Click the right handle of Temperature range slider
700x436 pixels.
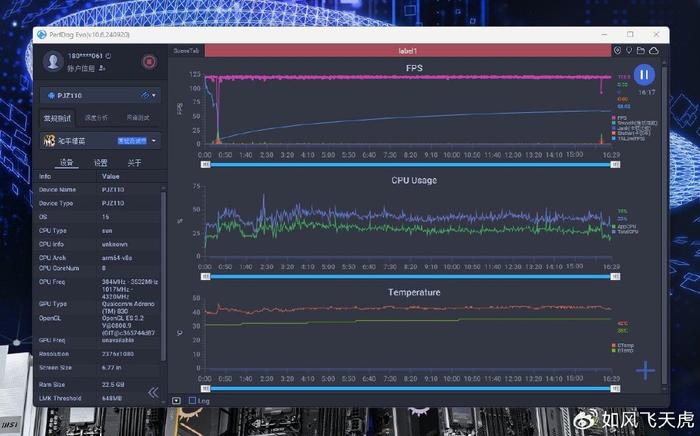615,389
